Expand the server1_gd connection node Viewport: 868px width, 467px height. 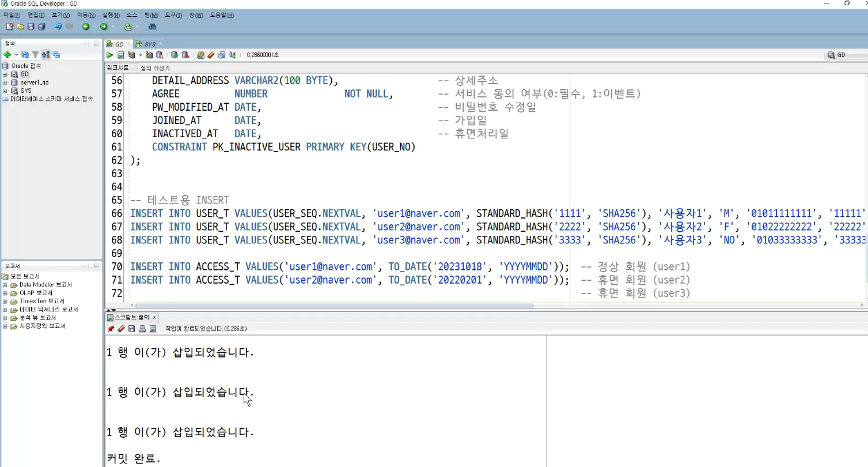pos(5,82)
